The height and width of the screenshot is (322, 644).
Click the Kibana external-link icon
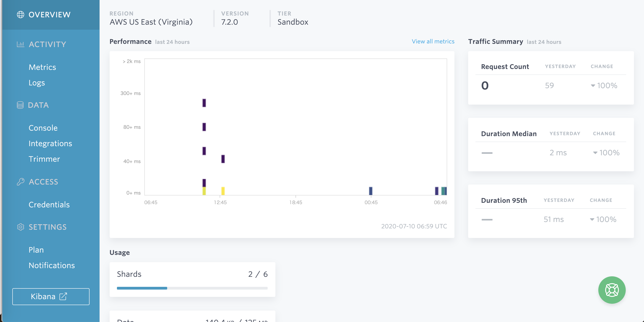(63, 296)
